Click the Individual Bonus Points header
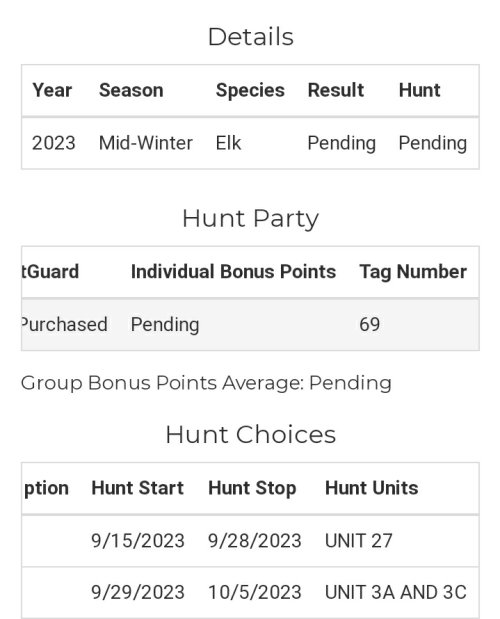The image size is (500, 619). coord(233,272)
